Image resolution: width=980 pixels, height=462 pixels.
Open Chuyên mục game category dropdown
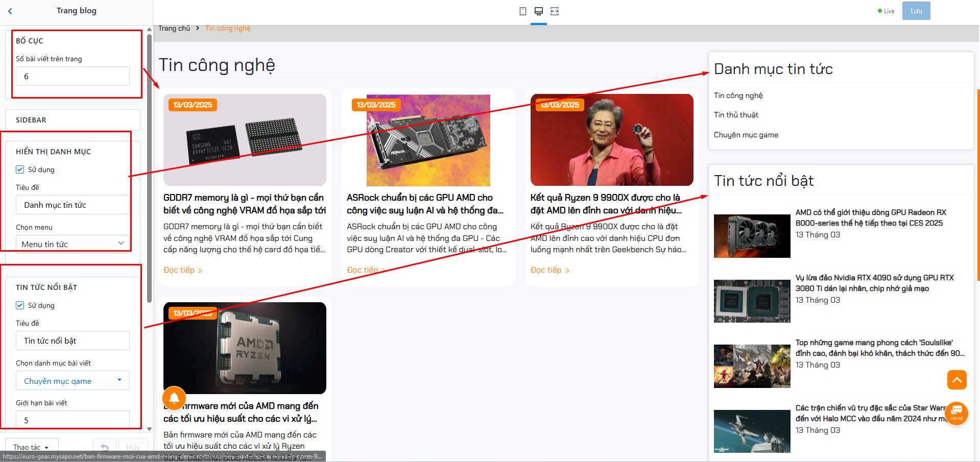(73, 380)
